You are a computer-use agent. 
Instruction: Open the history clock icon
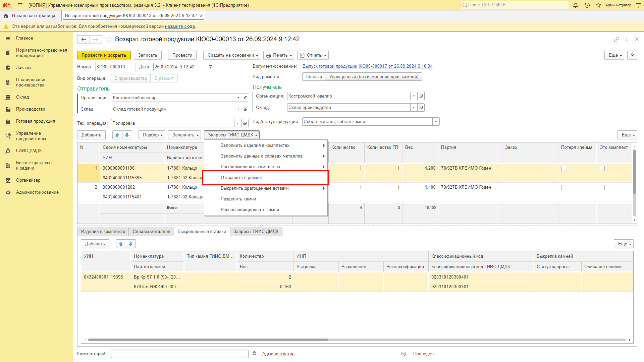tap(587, 5)
